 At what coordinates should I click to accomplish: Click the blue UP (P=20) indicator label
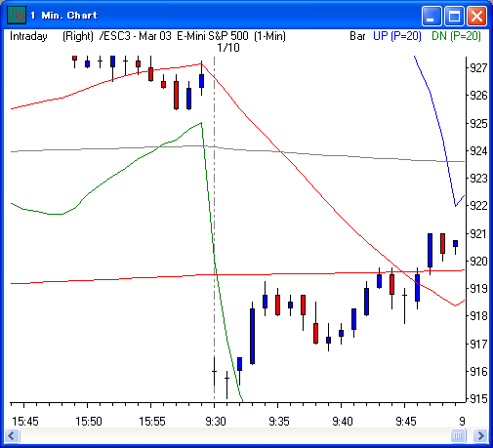(x=397, y=36)
